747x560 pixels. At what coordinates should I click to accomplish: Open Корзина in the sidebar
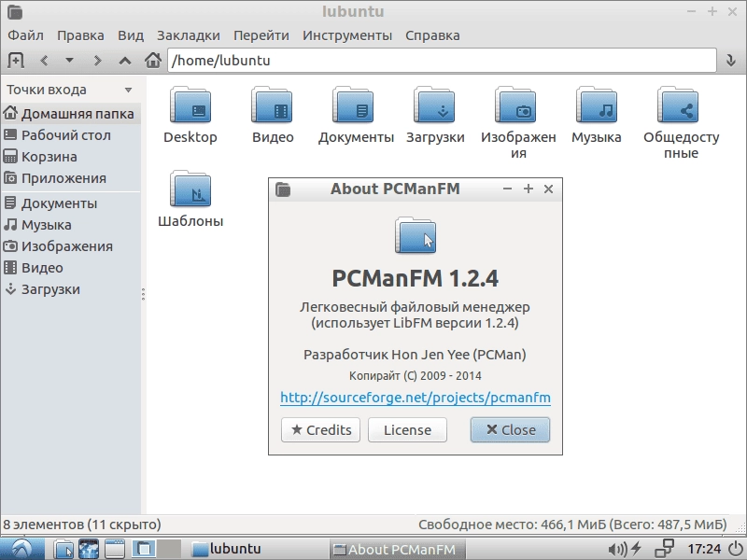71,157
